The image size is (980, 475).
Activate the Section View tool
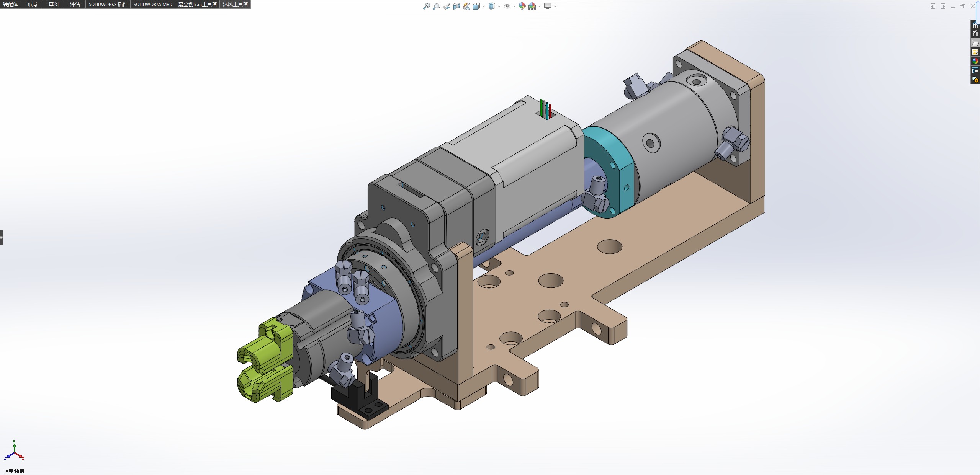coord(456,6)
